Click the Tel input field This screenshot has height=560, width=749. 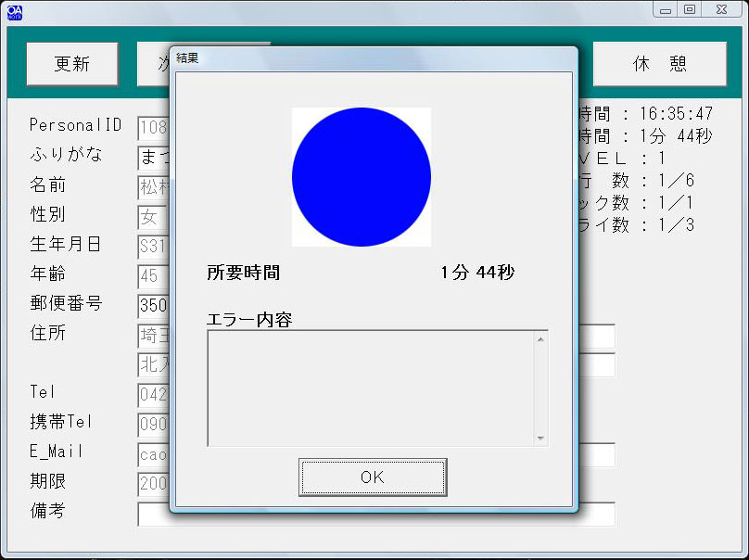coord(153,395)
